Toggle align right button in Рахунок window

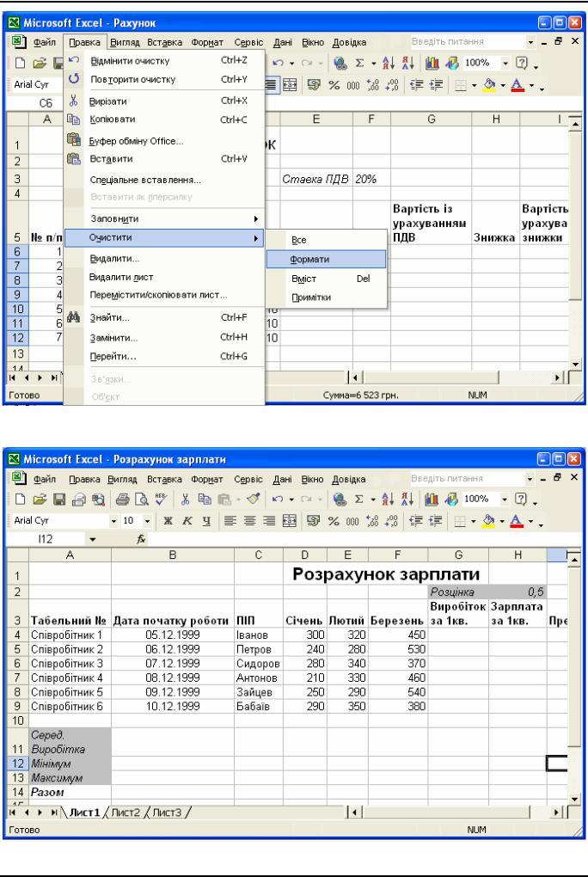pos(271,85)
